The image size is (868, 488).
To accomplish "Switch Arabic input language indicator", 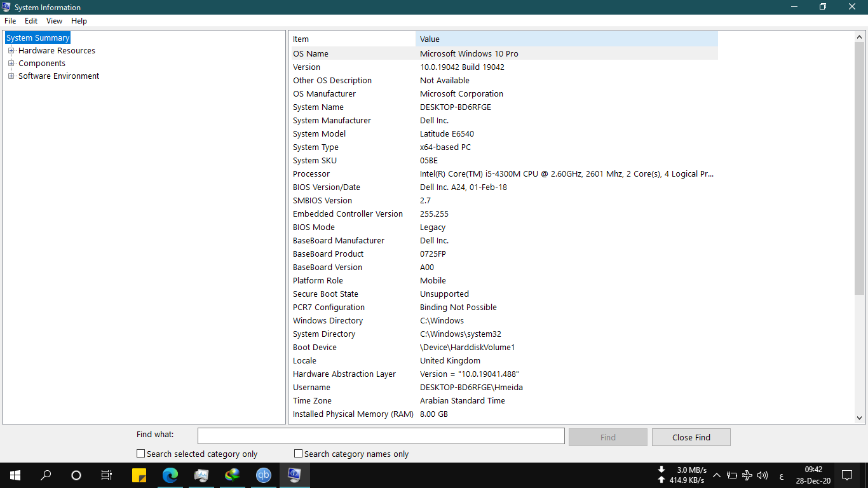I will [x=781, y=476].
